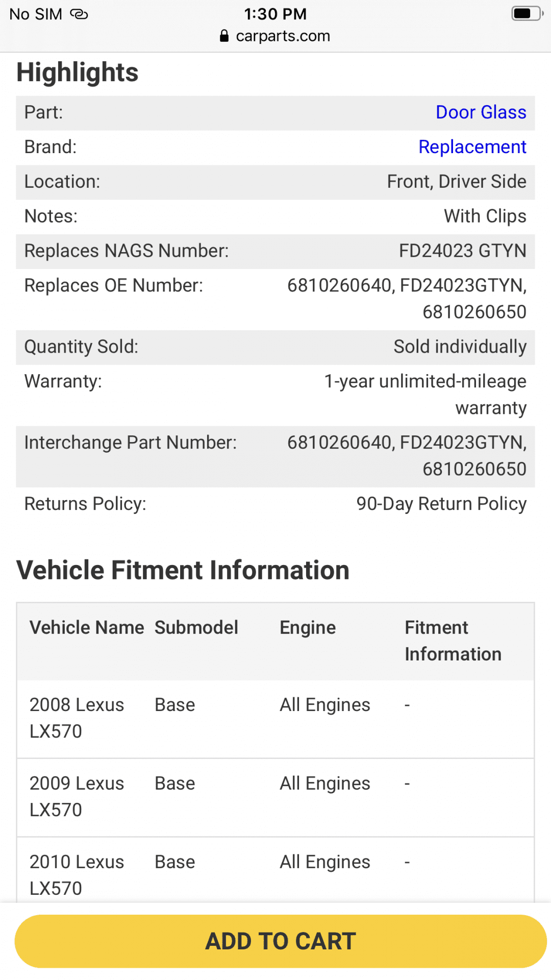Image resolution: width=551 pixels, height=980 pixels.
Task: Click the ADD TO CART button
Action: [x=281, y=941]
